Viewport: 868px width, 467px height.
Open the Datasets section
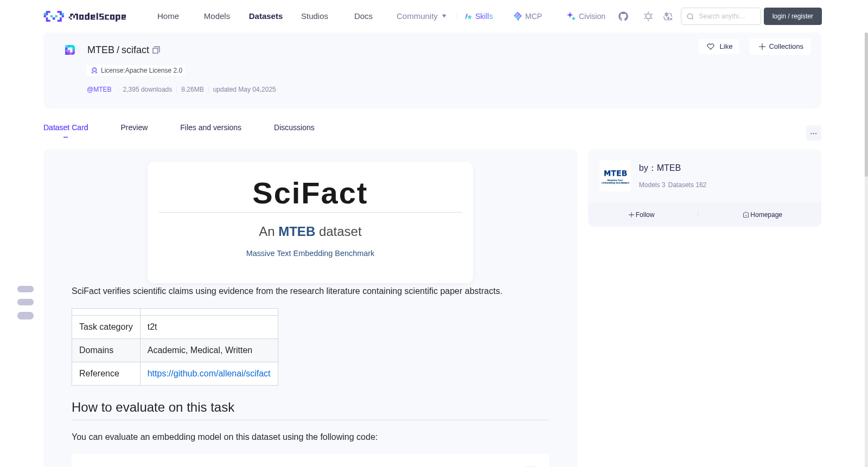click(266, 16)
